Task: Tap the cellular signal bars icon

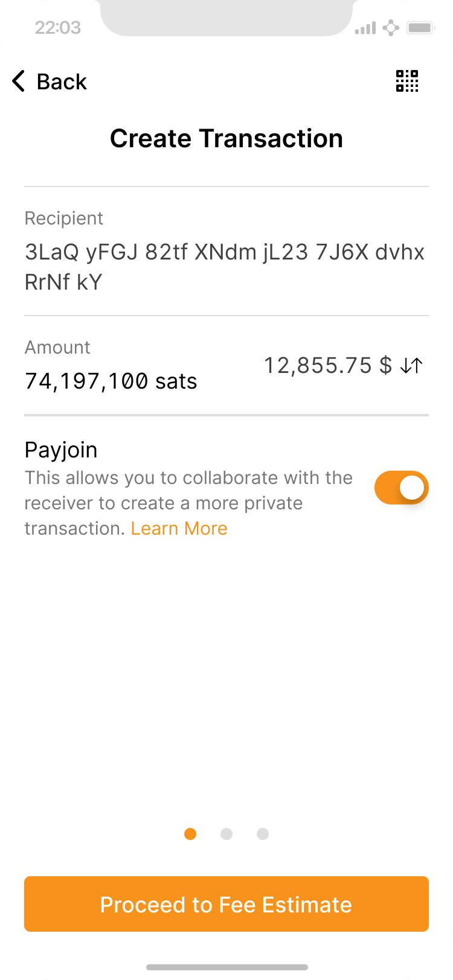Action: [x=365, y=28]
